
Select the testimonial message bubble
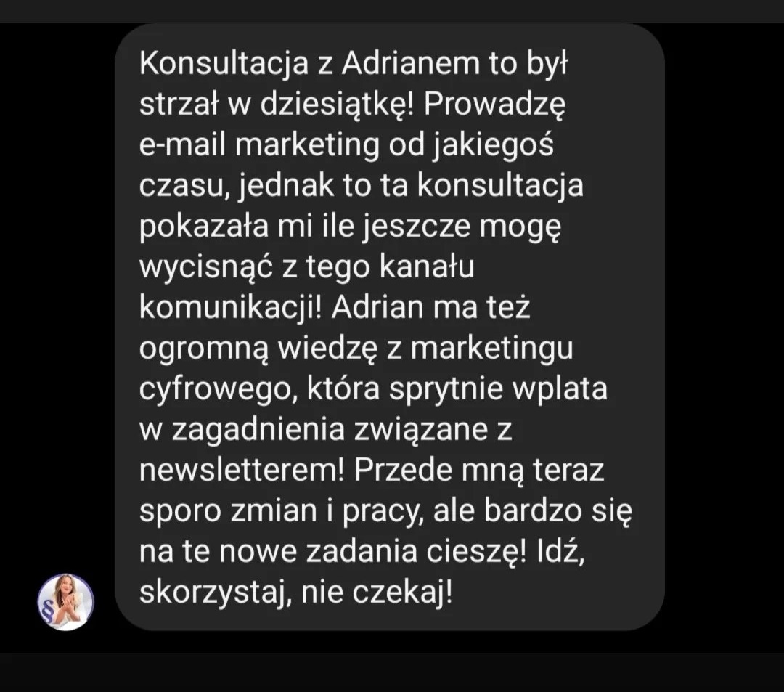point(390,327)
